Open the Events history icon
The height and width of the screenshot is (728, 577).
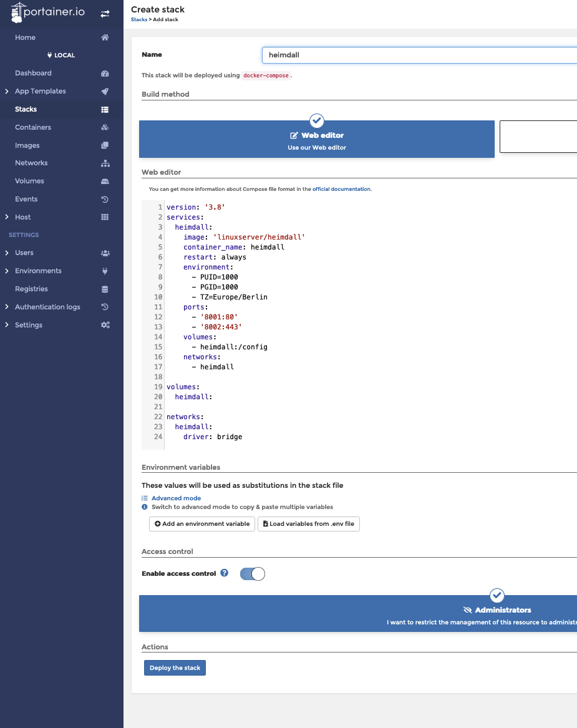coord(105,198)
